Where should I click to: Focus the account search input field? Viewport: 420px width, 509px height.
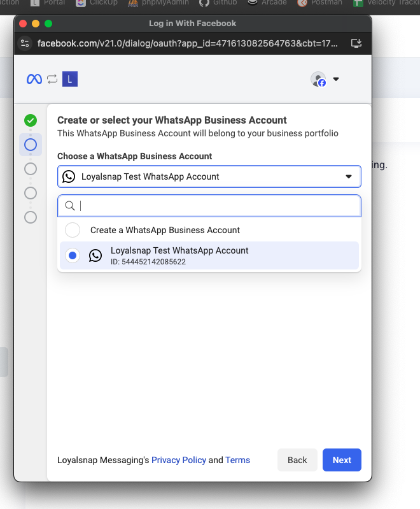pyautogui.click(x=209, y=206)
